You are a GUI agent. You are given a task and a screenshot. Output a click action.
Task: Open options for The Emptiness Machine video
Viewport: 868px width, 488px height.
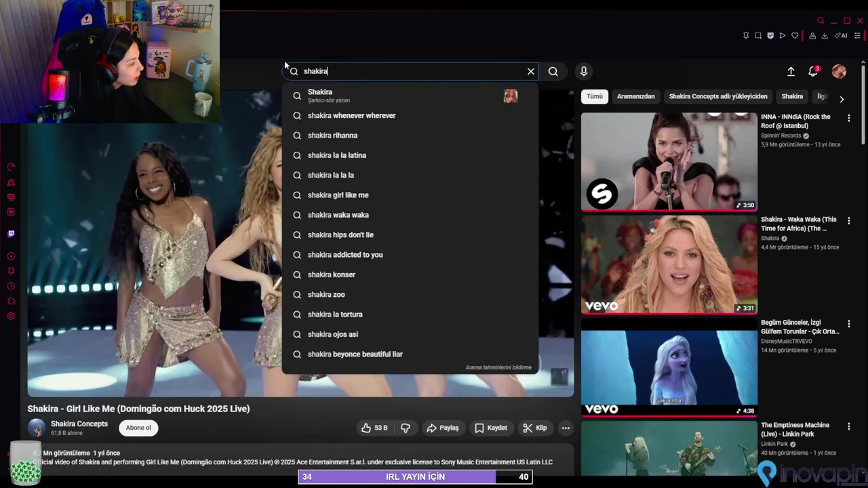coord(848,426)
